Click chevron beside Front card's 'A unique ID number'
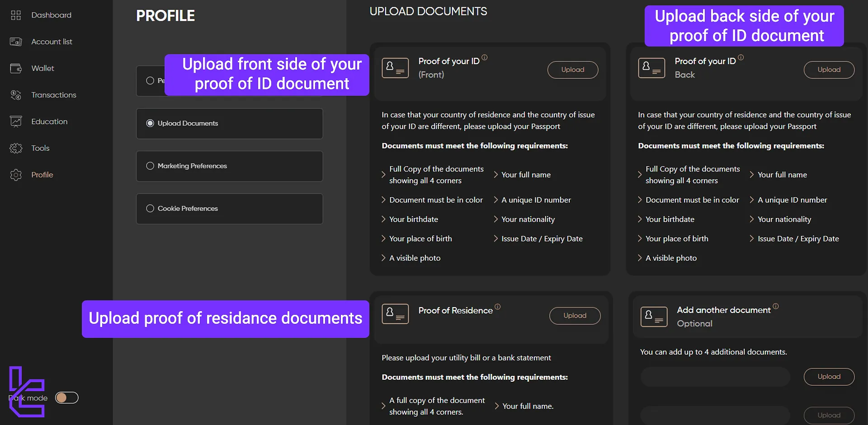The image size is (868, 425). [x=496, y=200]
